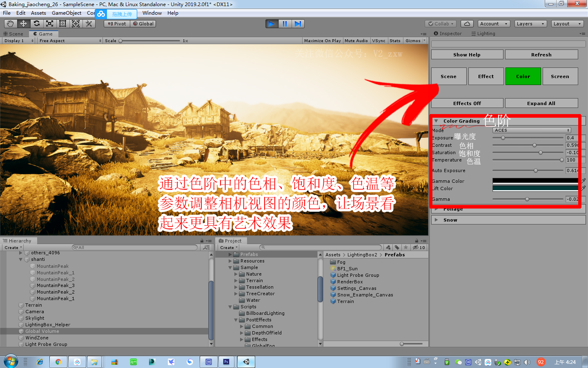
Task: Select the Rect transform tool
Action: (62, 24)
